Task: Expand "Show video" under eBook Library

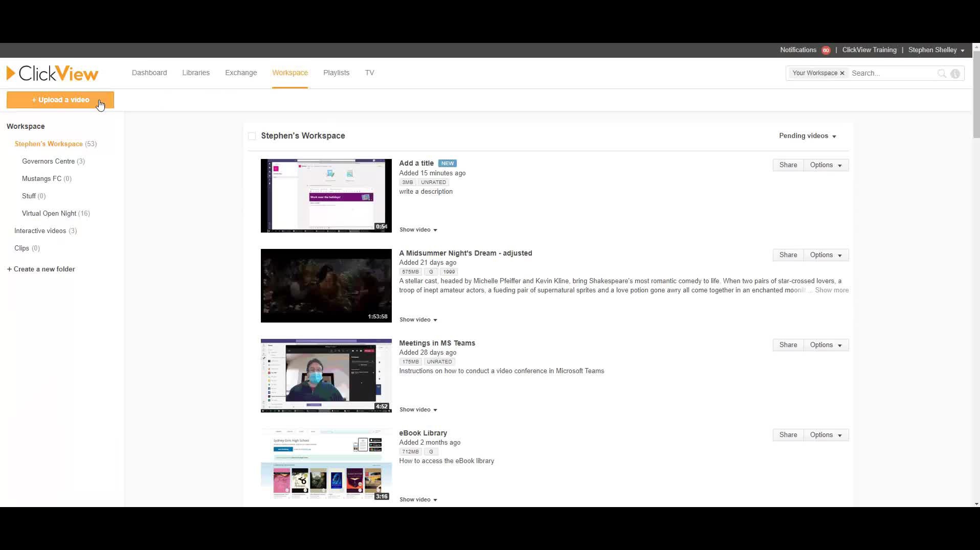Action: 418,499
